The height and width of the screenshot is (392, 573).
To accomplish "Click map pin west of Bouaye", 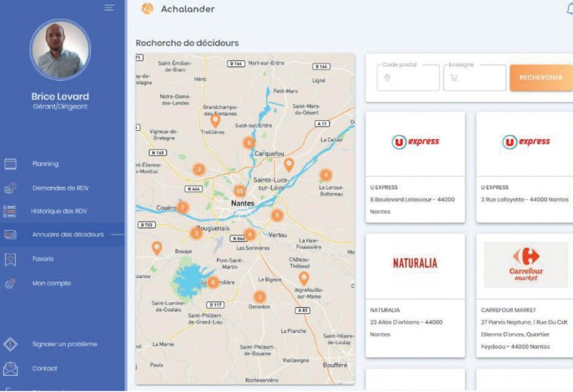I will click(x=157, y=248).
